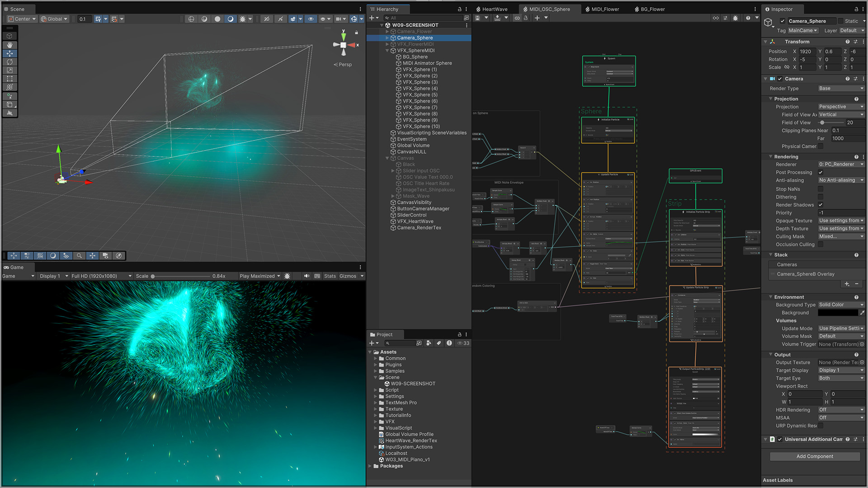Click the scene view lock icon

pyautogui.click(x=356, y=33)
